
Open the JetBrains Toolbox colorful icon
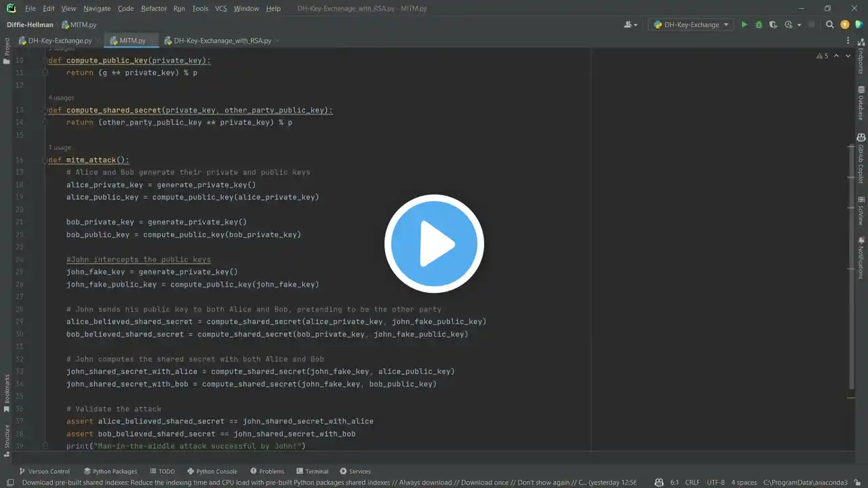pos(859,24)
